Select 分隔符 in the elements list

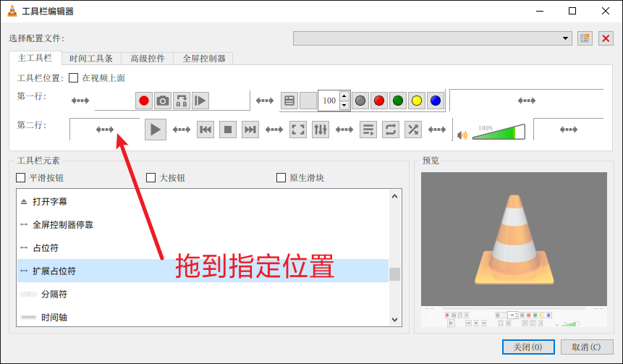[203, 294]
